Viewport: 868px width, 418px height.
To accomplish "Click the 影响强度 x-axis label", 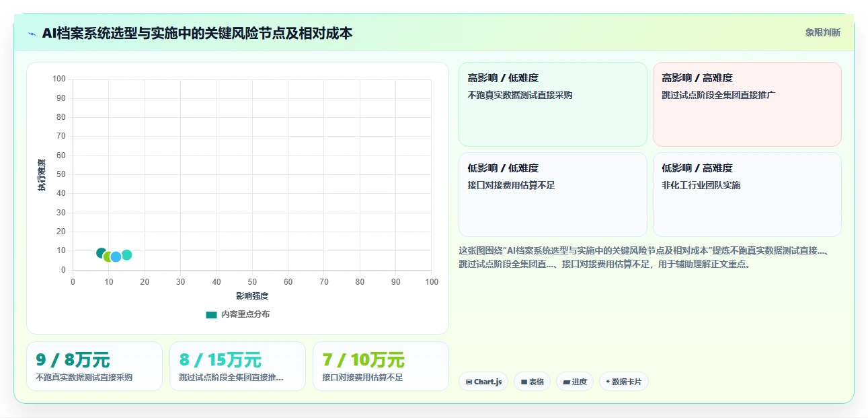I will [x=252, y=295].
